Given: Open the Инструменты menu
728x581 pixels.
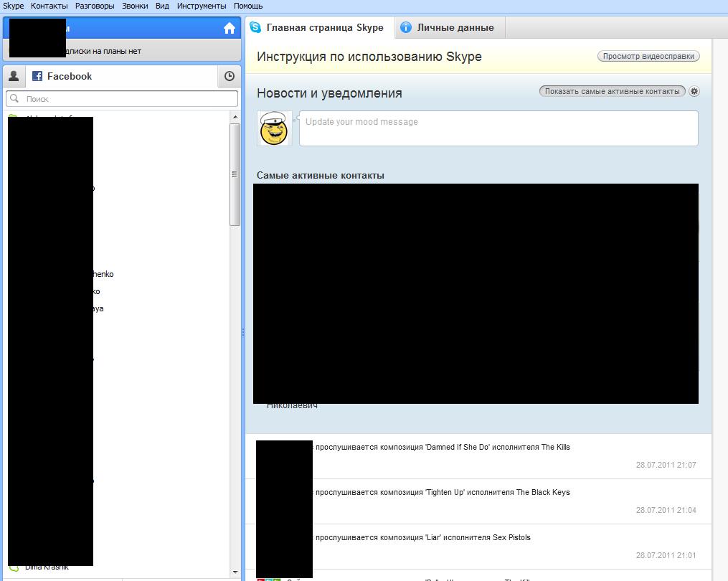Looking at the screenshot, I should [202, 6].
